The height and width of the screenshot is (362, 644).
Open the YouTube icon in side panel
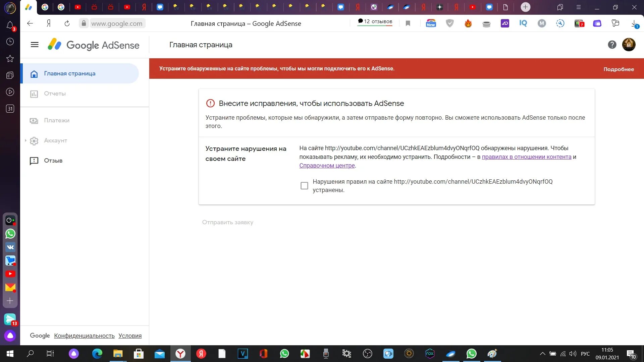click(x=10, y=274)
